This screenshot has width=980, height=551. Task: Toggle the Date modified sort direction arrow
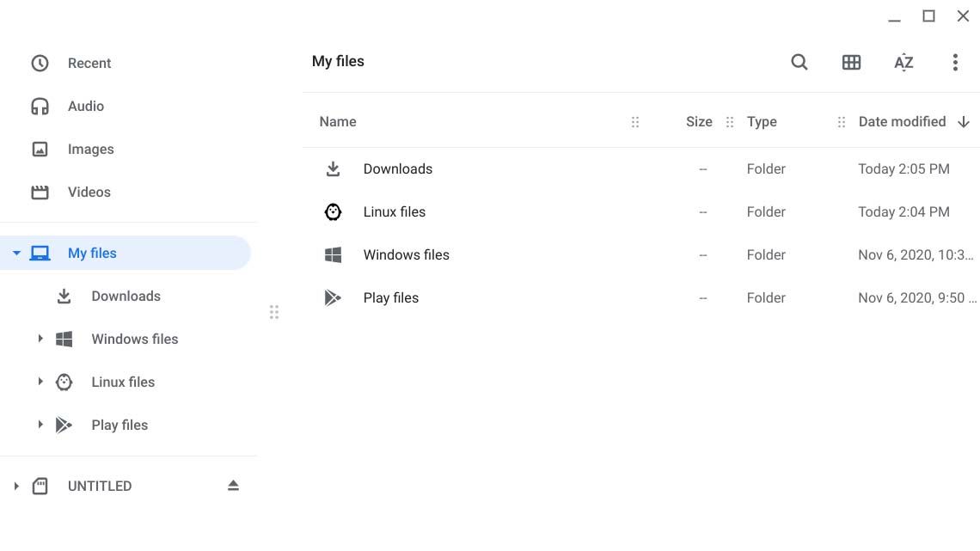click(x=964, y=121)
